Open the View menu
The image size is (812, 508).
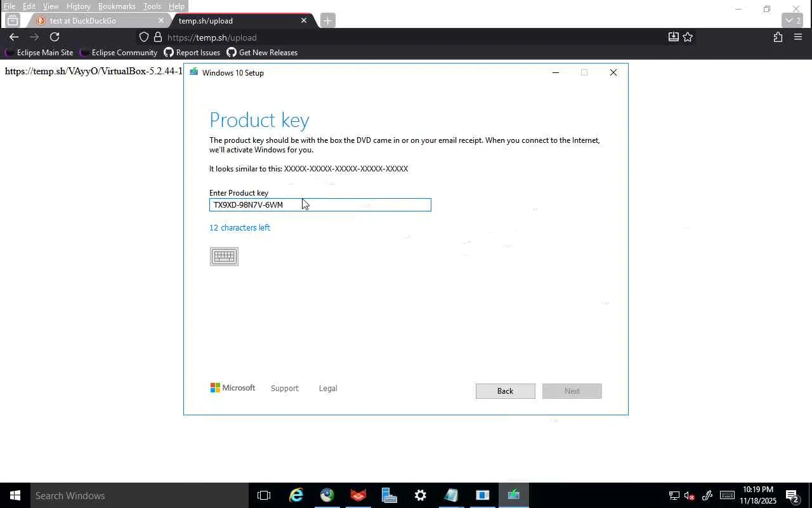click(51, 6)
